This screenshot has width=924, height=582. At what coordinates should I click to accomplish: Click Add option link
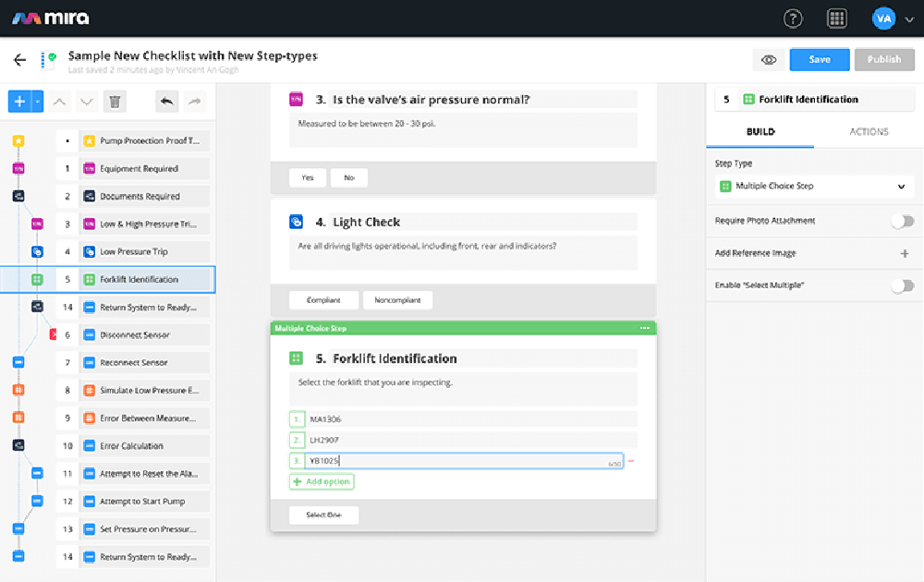[x=322, y=481]
